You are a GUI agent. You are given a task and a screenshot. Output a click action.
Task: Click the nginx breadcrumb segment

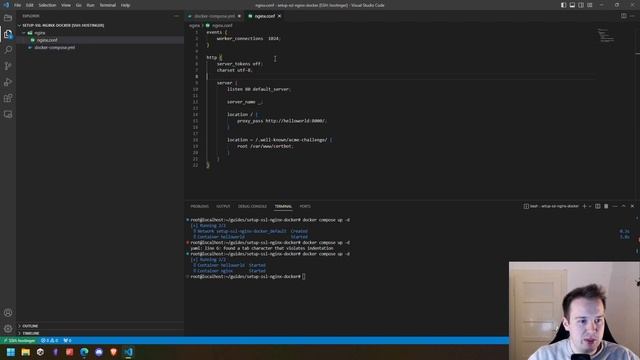pos(194,25)
